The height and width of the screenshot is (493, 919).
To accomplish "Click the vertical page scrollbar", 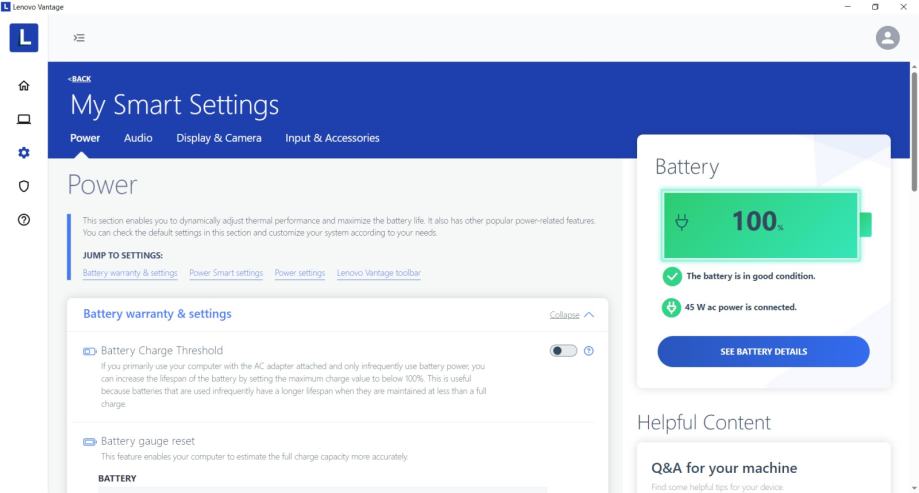I will [x=913, y=130].
